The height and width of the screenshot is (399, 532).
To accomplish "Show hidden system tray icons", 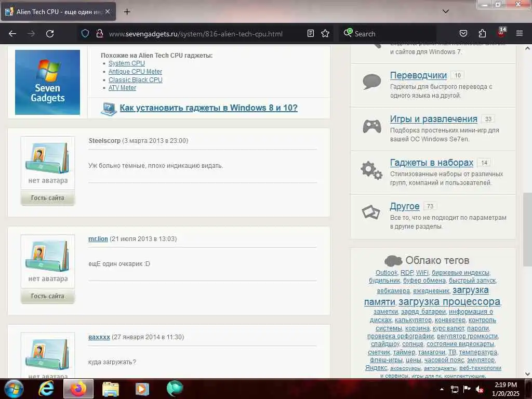I will [442, 389].
